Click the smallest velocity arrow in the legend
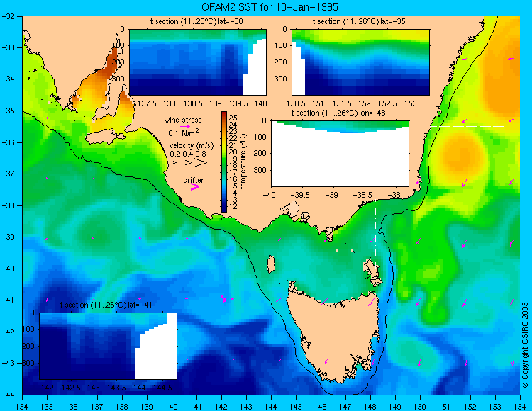Screen dimensions: 532x411 [175, 163]
